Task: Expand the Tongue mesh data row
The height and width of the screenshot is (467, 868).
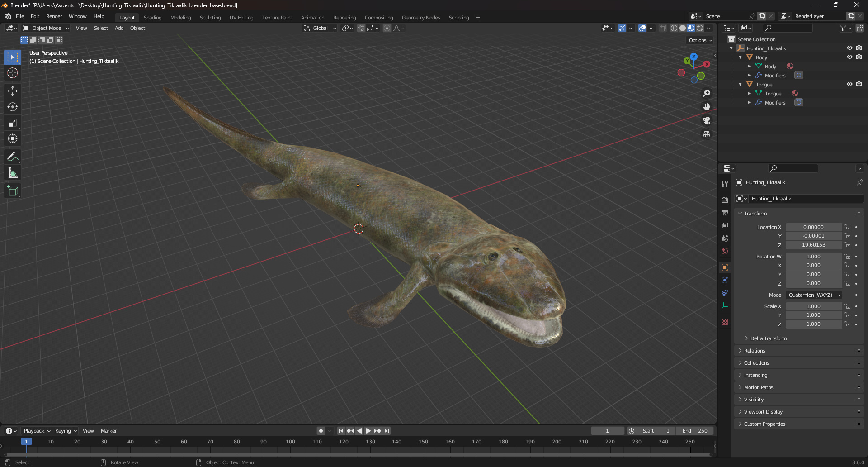Action: 750,94
